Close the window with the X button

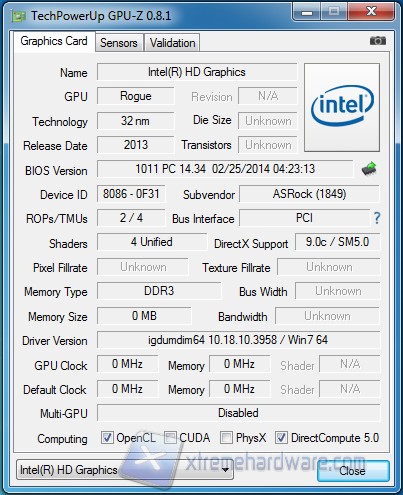(371, 12)
